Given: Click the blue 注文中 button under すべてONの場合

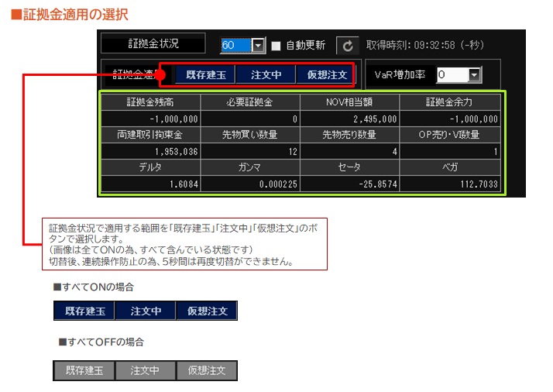Looking at the screenshot, I should (x=146, y=311).
